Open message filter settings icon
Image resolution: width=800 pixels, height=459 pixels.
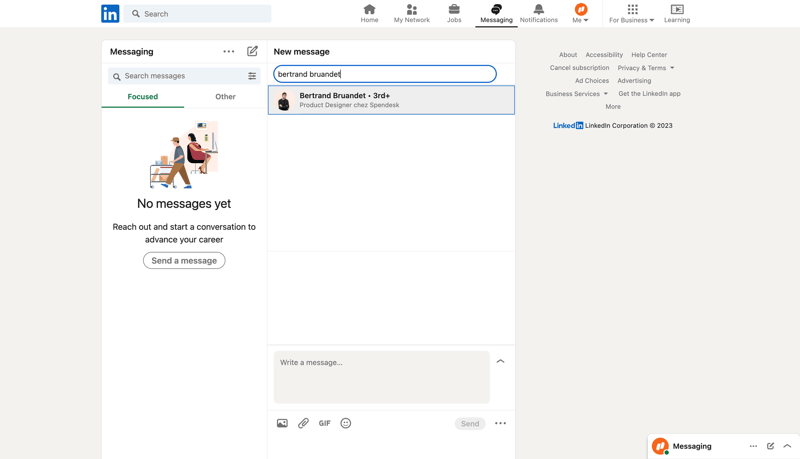tap(252, 76)
